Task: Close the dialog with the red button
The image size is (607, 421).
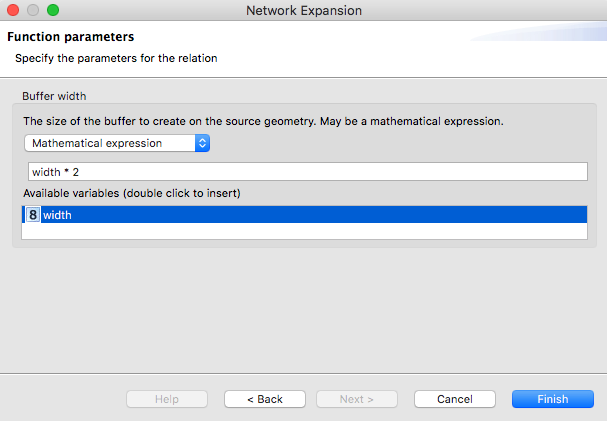Action: (13, 10)
